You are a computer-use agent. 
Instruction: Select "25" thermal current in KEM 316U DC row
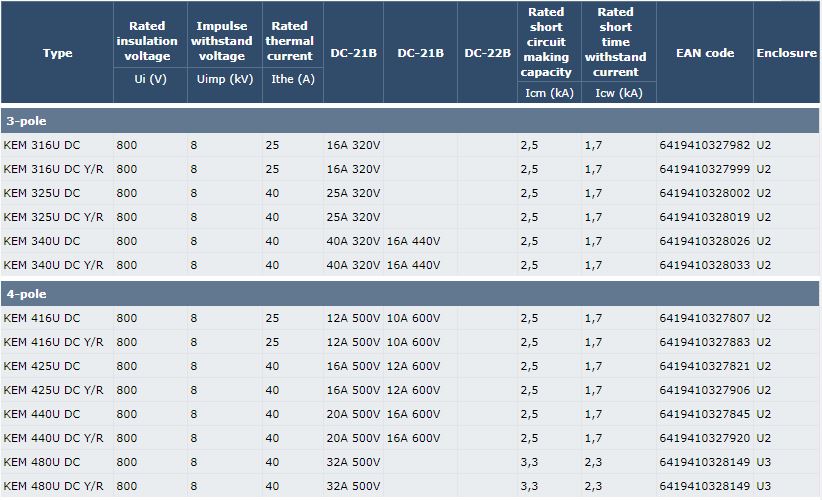pos(272,145)
